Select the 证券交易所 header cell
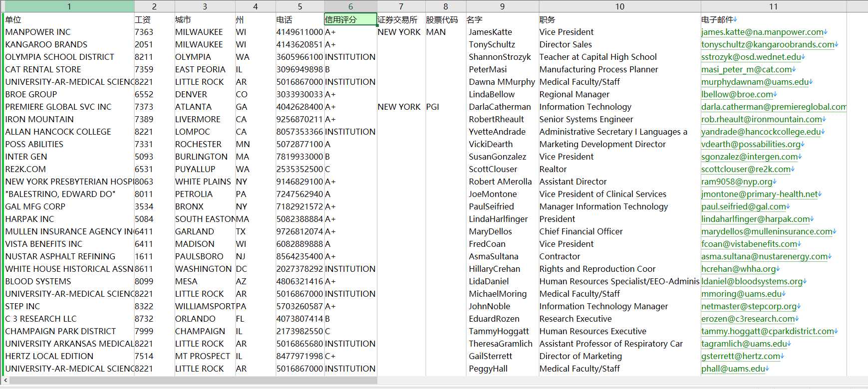The width and height of the screenshot is (868, 389). pos(401,19)
